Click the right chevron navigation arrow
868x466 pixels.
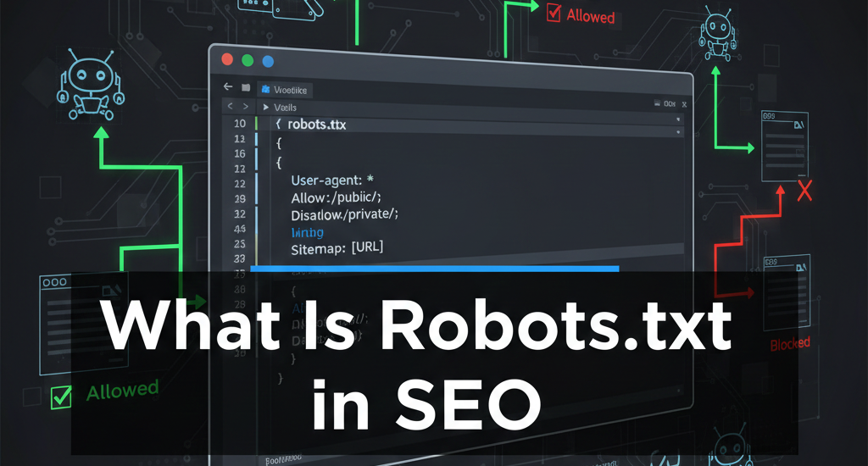(246, 106)
